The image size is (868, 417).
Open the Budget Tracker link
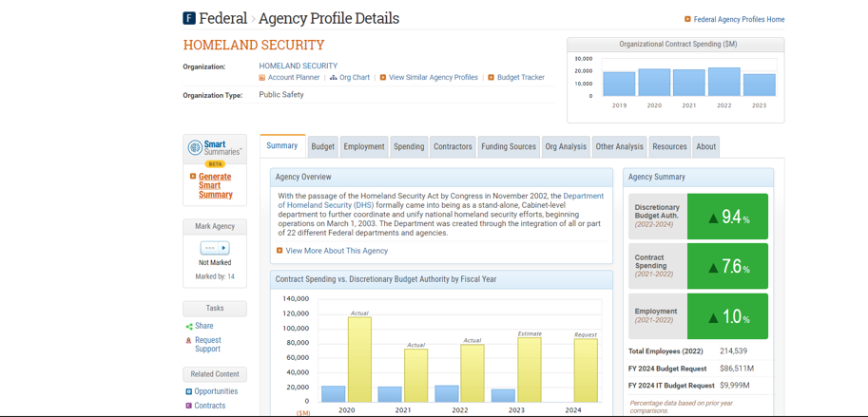521,78
